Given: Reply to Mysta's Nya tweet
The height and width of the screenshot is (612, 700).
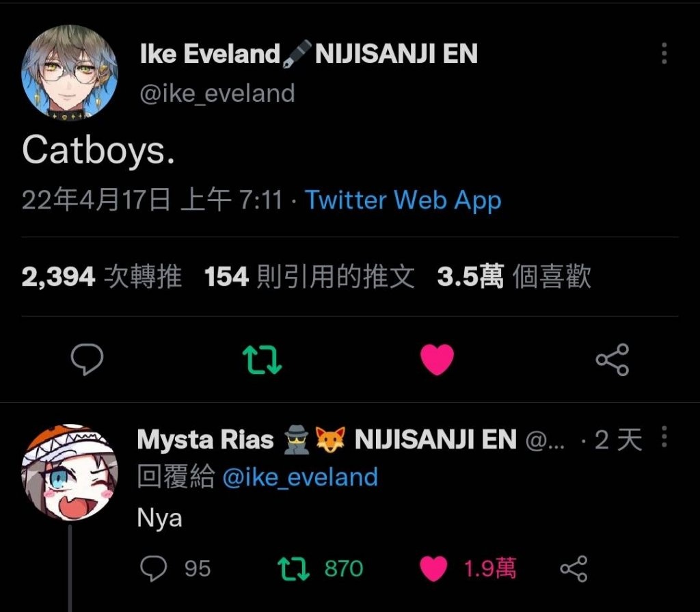Looking at the screenshot, I should [x=154, y=569].
